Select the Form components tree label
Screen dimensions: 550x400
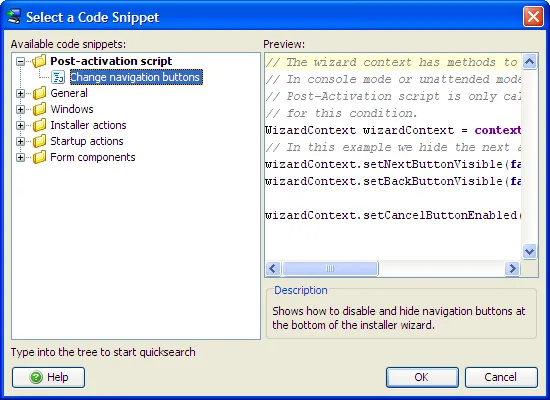pyautogui.click(x=93, y=157)
